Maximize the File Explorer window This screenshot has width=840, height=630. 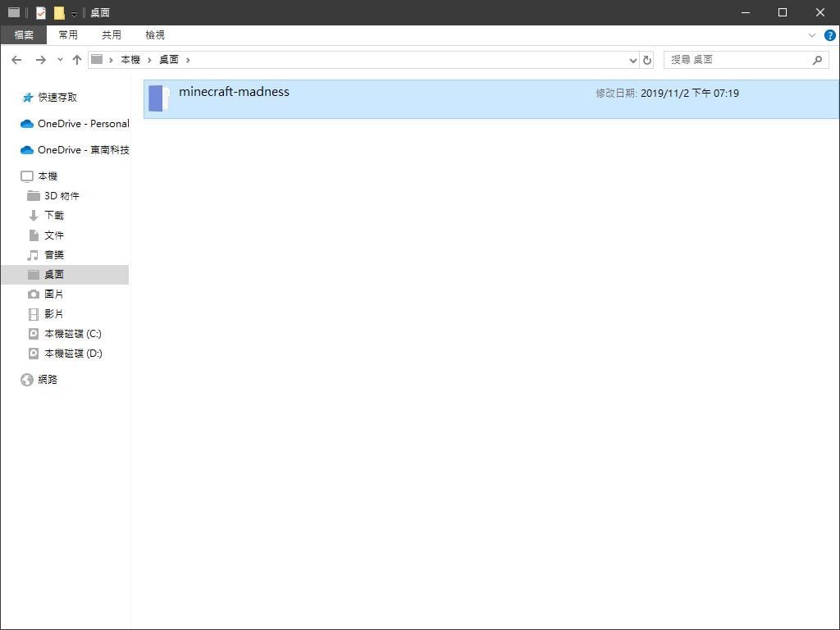click(783, 12)
